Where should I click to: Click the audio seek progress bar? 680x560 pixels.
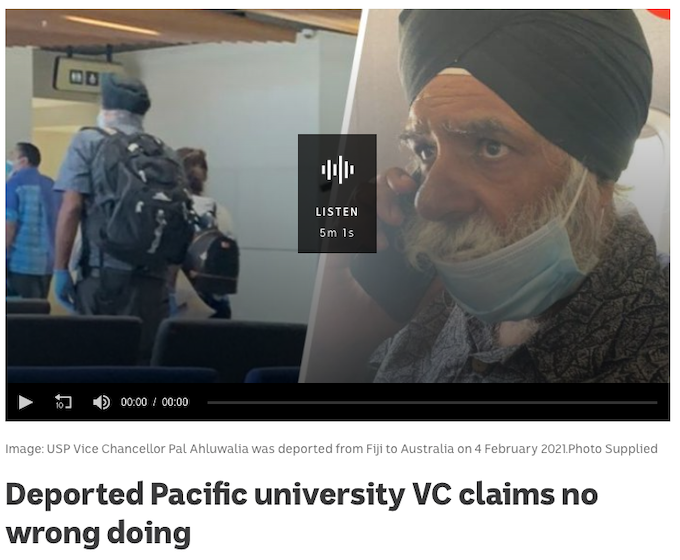[x=432, y=403]
